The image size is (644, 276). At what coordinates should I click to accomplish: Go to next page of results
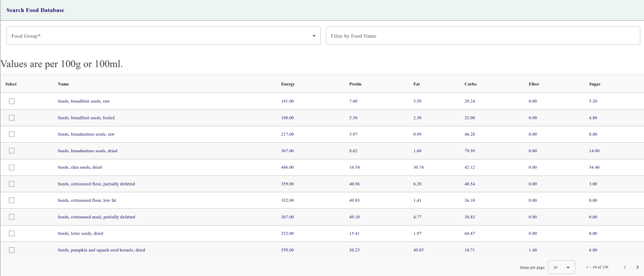click(637, 267)
